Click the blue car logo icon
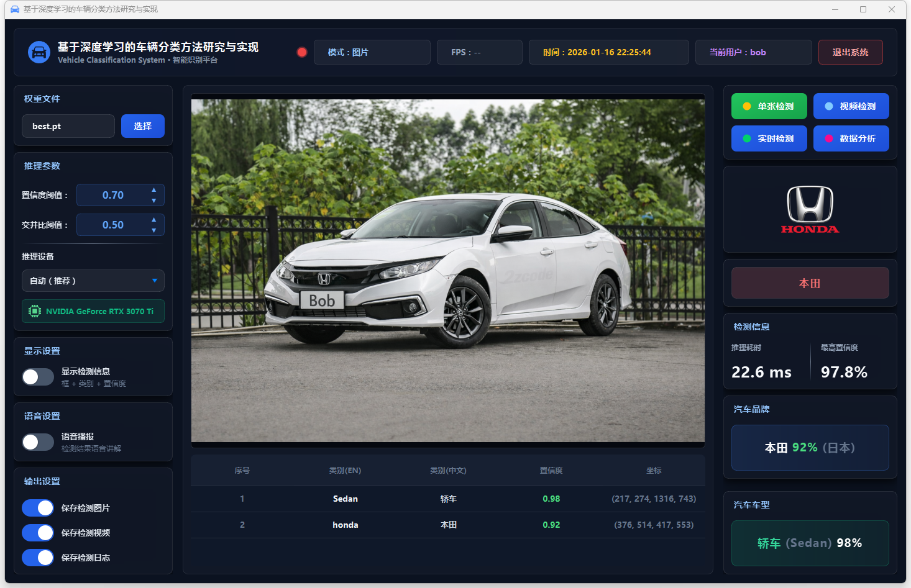 click(39, 53)
